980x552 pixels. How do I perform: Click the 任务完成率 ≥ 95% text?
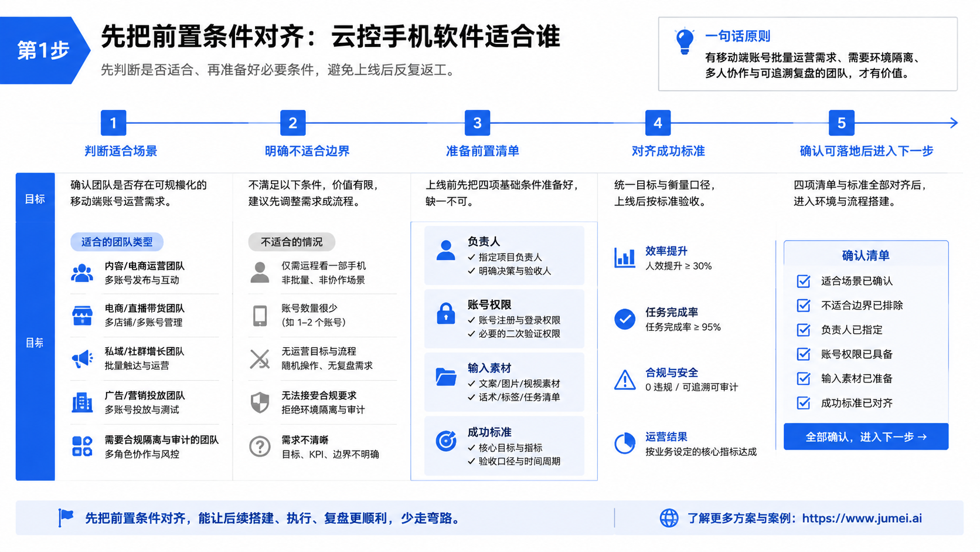(x=683, y=327)
